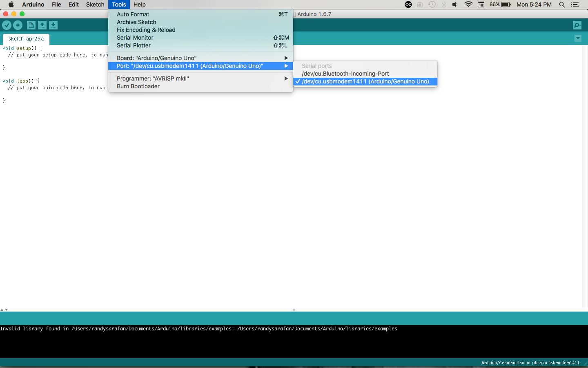Select the sketch_apr25a tab

[26, 39]
